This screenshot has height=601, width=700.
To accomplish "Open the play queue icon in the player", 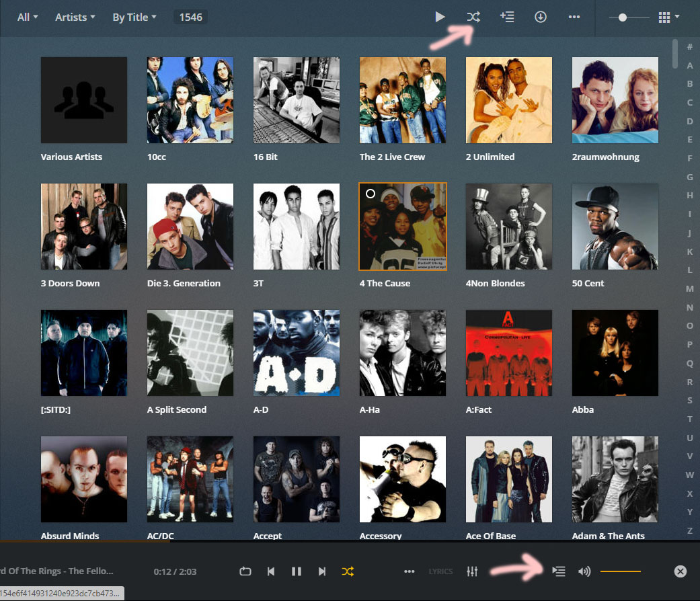I will tap(559, 571).
